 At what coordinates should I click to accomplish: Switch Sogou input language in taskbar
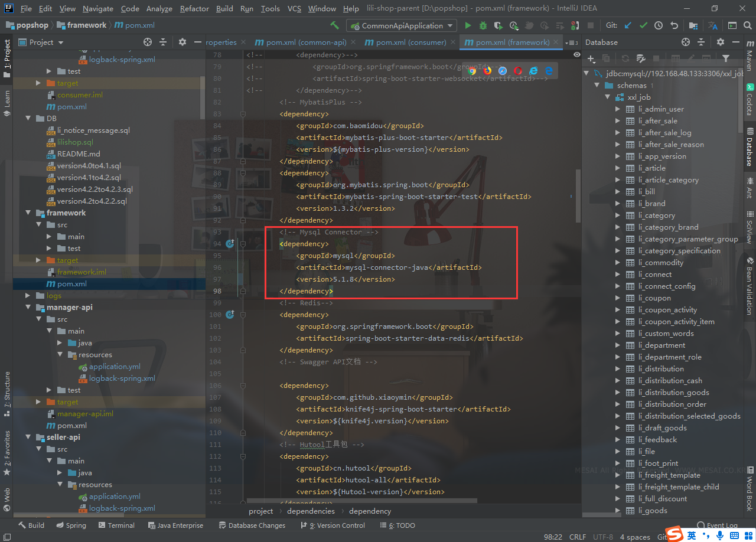[690, 534]
